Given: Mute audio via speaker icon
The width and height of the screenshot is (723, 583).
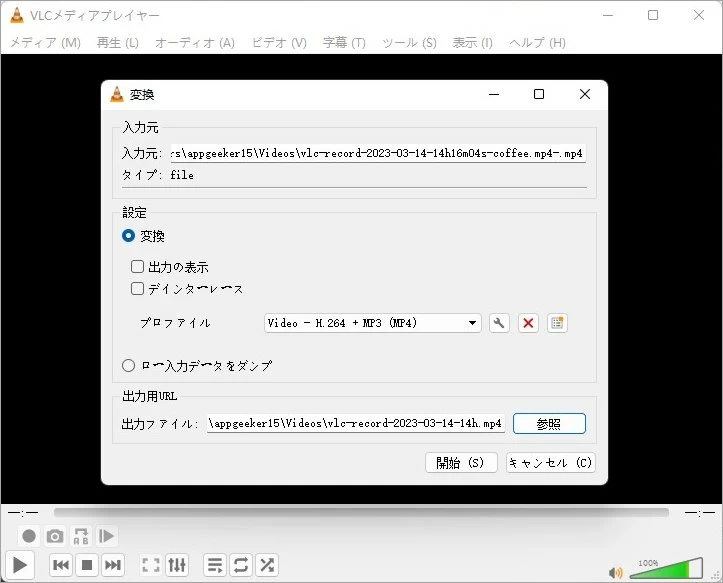Looking at the screenshot, I should [x=616, y=573].
